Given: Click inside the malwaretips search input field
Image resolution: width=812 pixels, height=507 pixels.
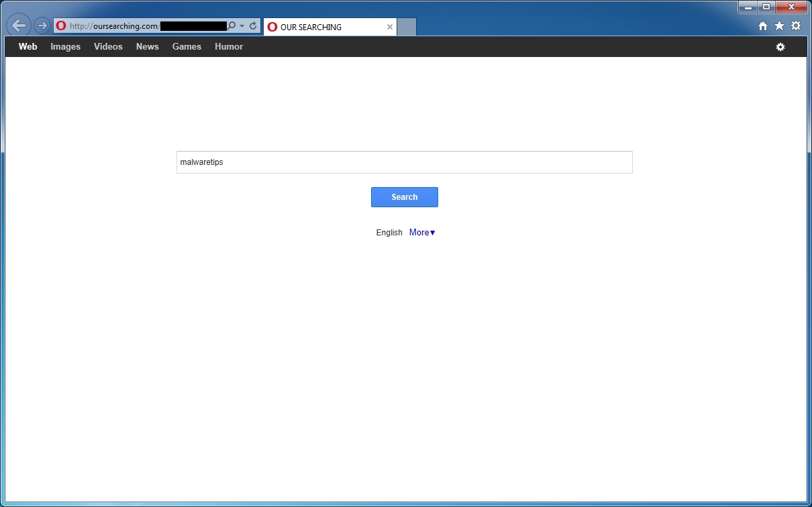Looking at the screenshot, I should 404,162.
